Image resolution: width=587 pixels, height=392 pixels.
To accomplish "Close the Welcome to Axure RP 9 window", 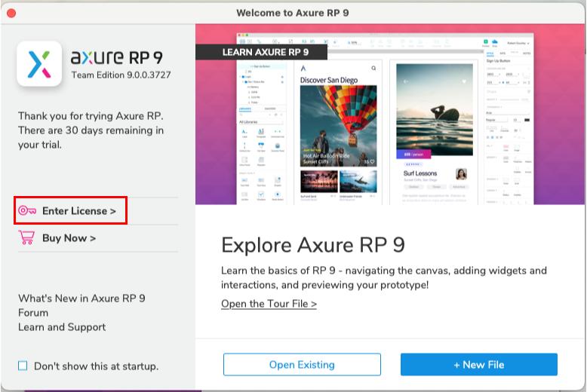I will pos(11,13).
